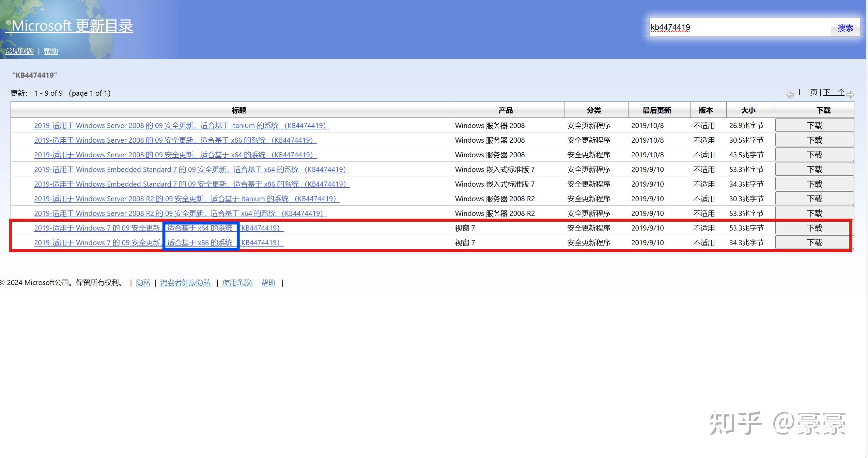
Task: Sort by 产品 column header
Action: click(x=506, y=110)
